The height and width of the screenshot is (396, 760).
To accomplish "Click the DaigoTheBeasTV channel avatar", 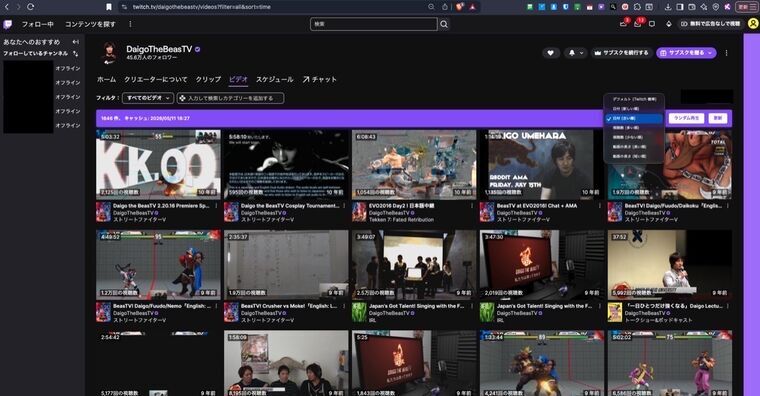I will 110,53.
